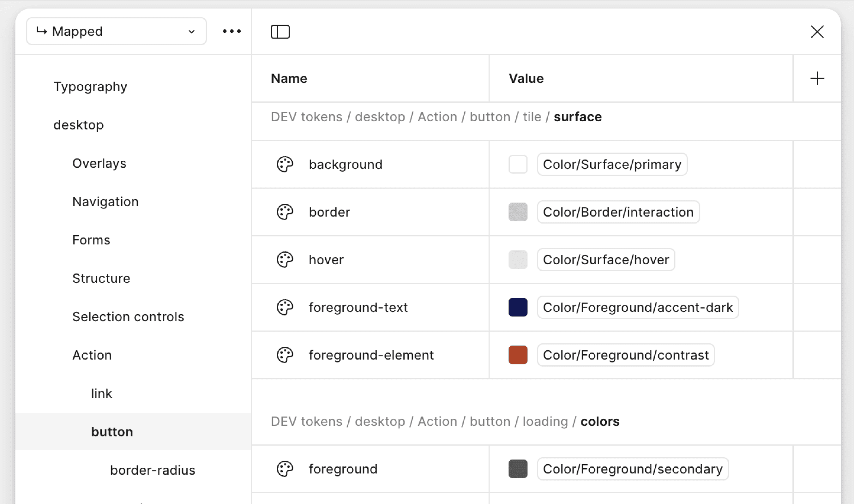Select Overlays group in sidebar
Screen dimensions: 854x504
tap(99, 163)
